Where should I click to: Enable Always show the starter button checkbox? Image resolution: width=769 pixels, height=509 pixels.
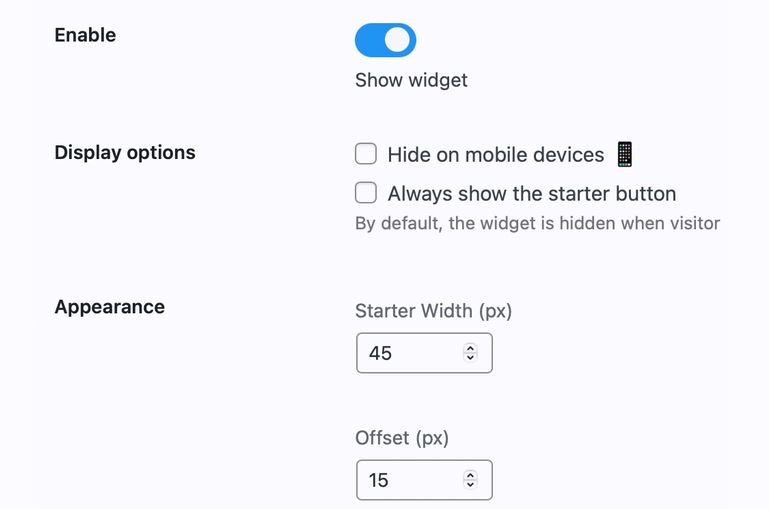tap(366, 193)
